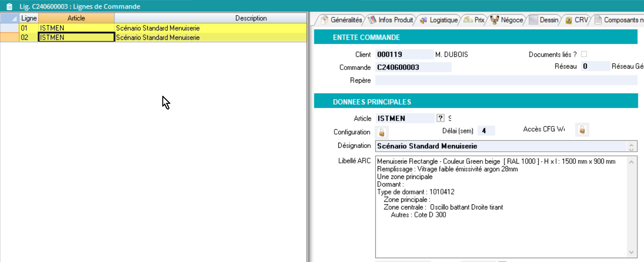Click the CRV tab icon
644x262 pixels.
pyautogui.click(x=569, y=20)
